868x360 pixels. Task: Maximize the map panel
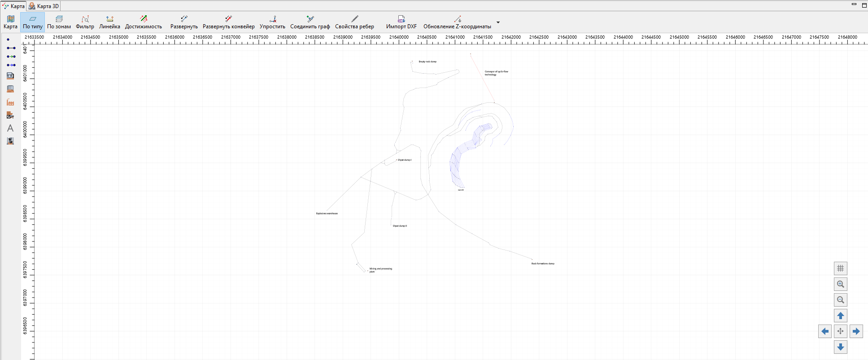click(x=864, y=5)
